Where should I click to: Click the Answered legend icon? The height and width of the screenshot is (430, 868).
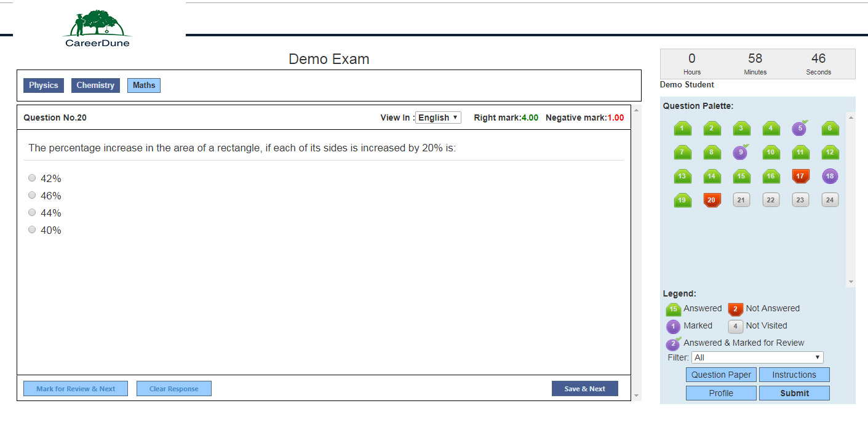point(674,309)
